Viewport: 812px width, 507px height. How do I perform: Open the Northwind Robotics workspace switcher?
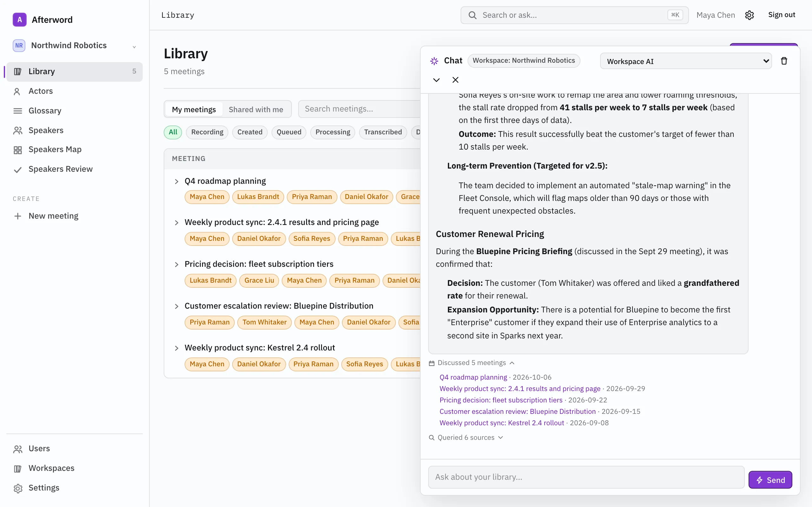[x=75, y=46]
